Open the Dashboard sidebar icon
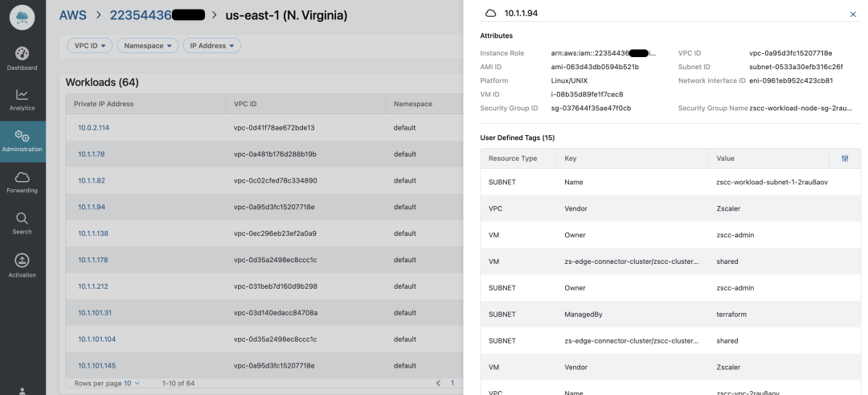 [23, 54]
